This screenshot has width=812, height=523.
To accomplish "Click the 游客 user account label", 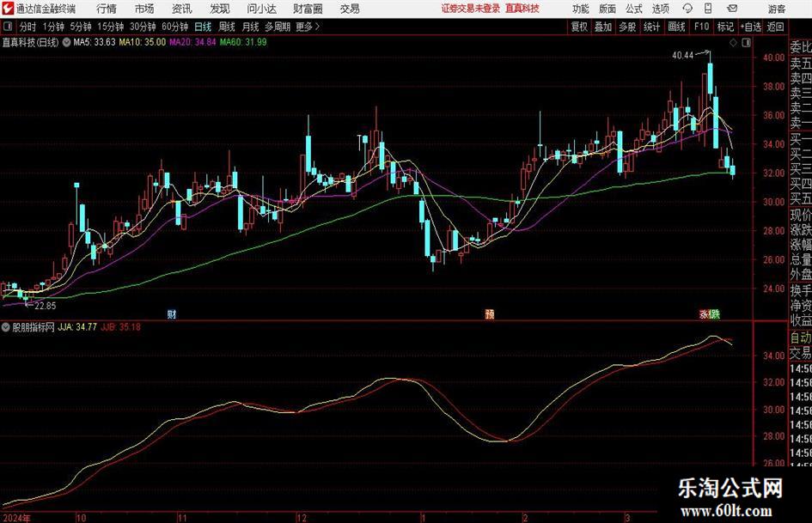I will pos(776,9).
